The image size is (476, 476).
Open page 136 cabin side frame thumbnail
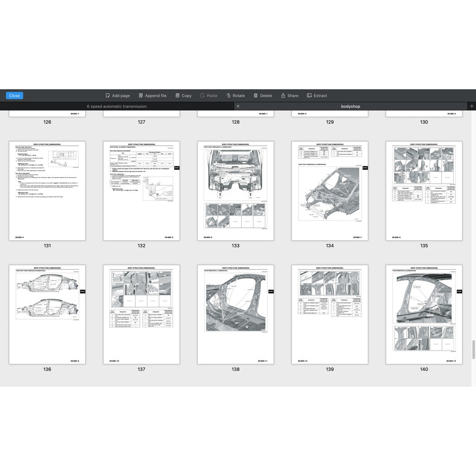point(47,315)
